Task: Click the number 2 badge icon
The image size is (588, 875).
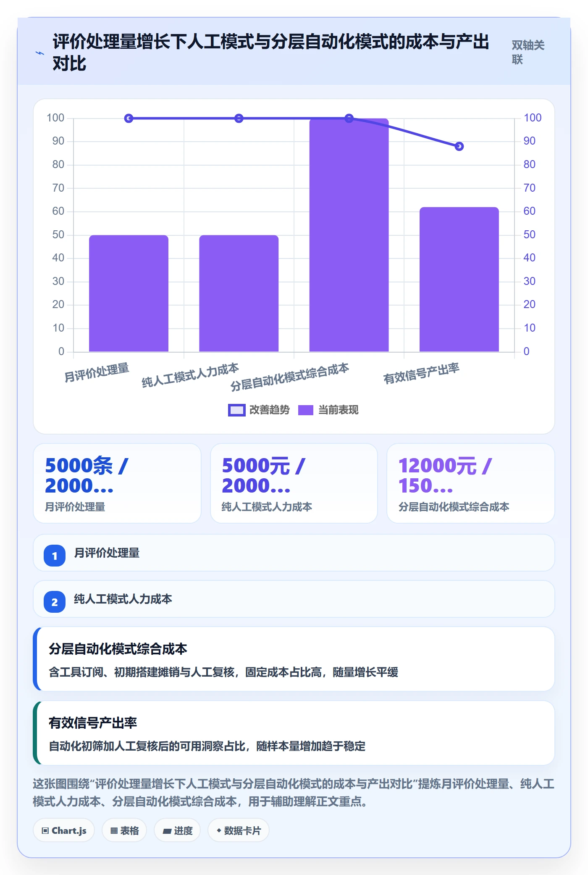Action: (55, 602)
